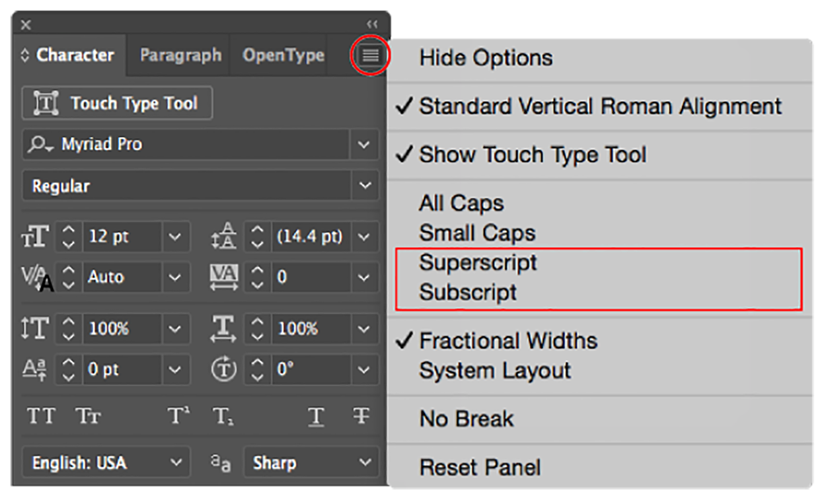The width and height of the screenshot is (826, 504).
Task: Open the Sharp anti-aliasing dropdown
Action: [364, 462]
